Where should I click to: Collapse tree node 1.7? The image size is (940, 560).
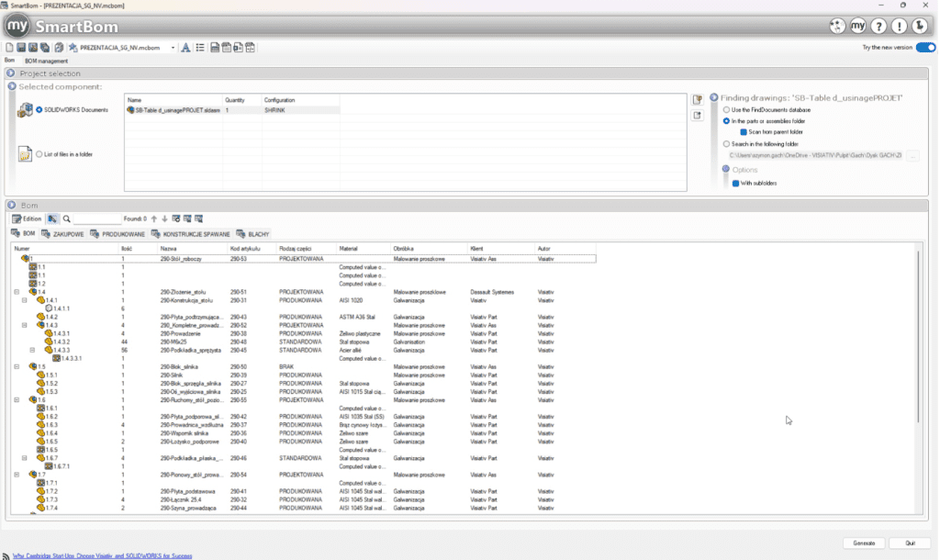17,475
